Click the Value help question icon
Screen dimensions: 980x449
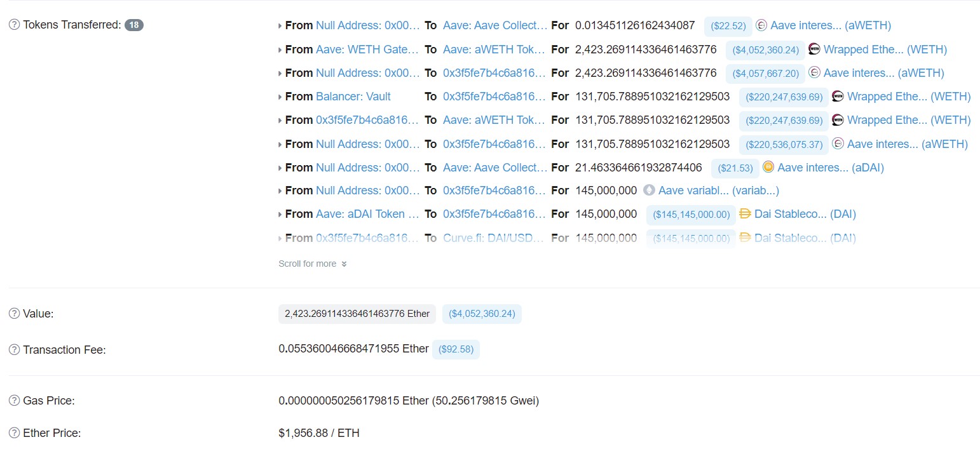click(14, 314)
